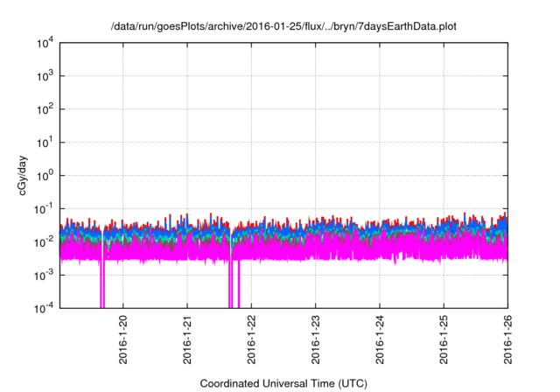Click the 2016-1-22 date label
This screenshot has width=560, height=392.
(251, 339)
